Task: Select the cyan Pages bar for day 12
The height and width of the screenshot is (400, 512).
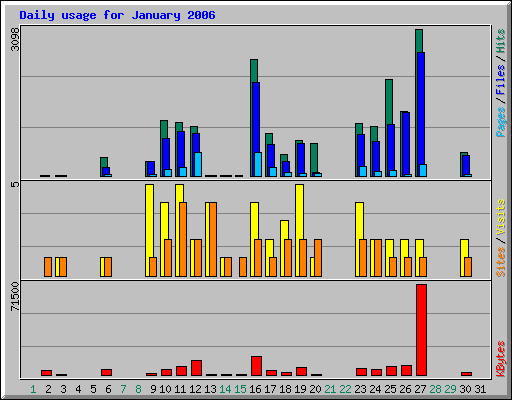Action: point(198,164)
